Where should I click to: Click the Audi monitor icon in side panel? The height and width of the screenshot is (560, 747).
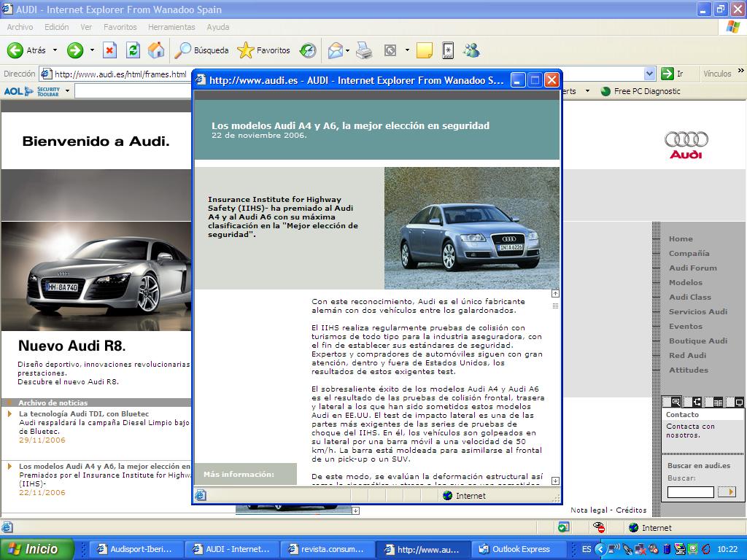tap(739, 402)
